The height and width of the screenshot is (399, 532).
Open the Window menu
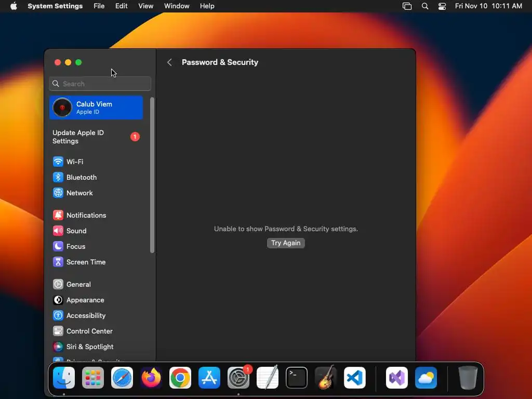pos(177,6)
